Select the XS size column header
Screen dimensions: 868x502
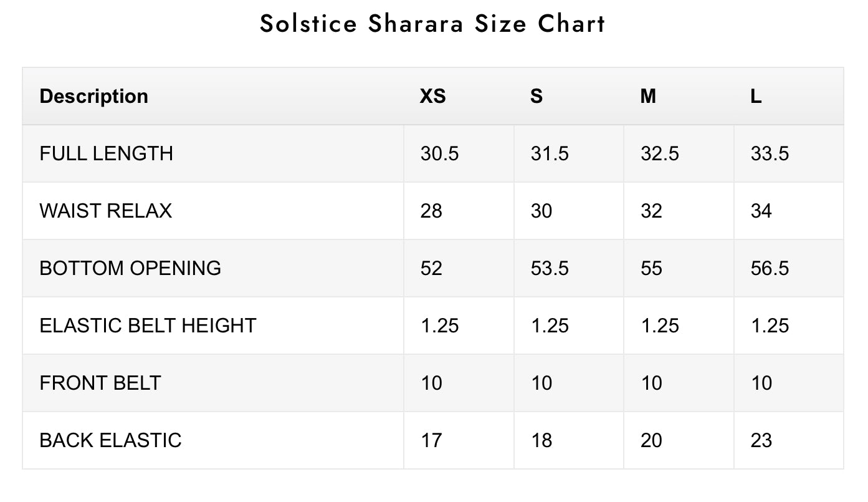point(433,96)
